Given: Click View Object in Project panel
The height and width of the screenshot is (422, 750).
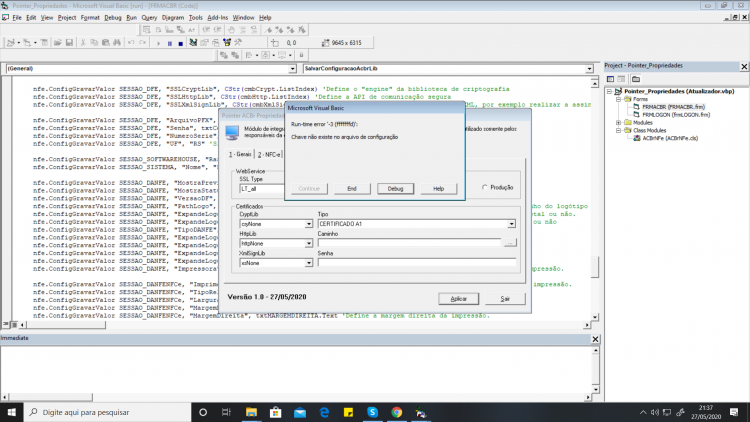Looking at the screenshot, I should 621,79.
